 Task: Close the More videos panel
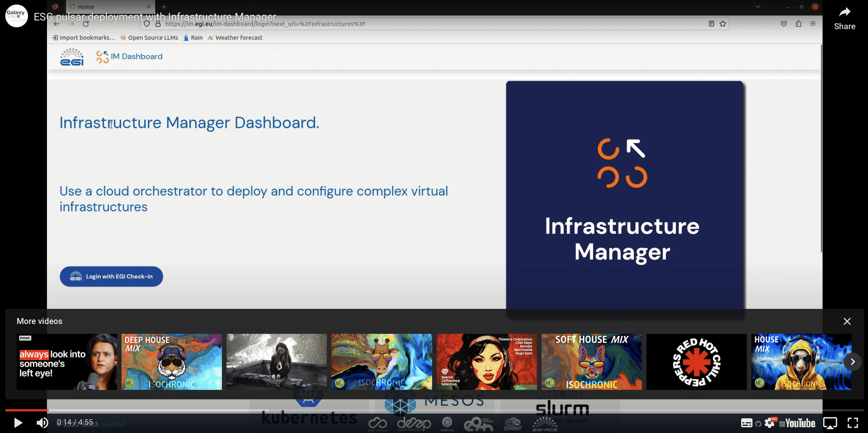coord(847,321)
